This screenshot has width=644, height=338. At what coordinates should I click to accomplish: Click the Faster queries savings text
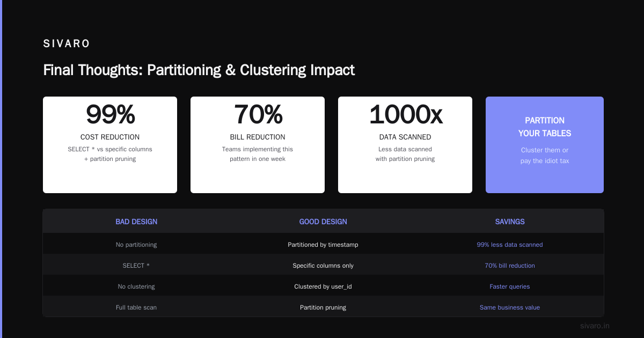[510, 286]
